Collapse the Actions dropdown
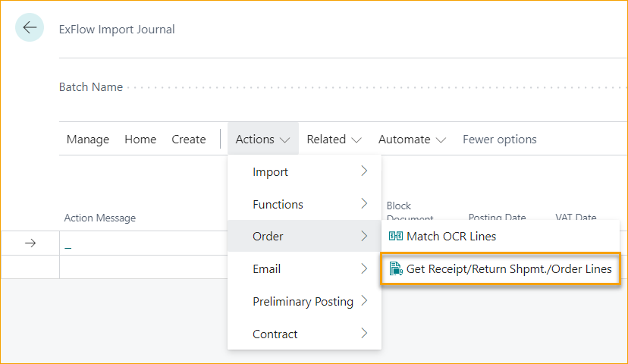The image size is (628, 364). pyautogui.click(x=262, y=140)
